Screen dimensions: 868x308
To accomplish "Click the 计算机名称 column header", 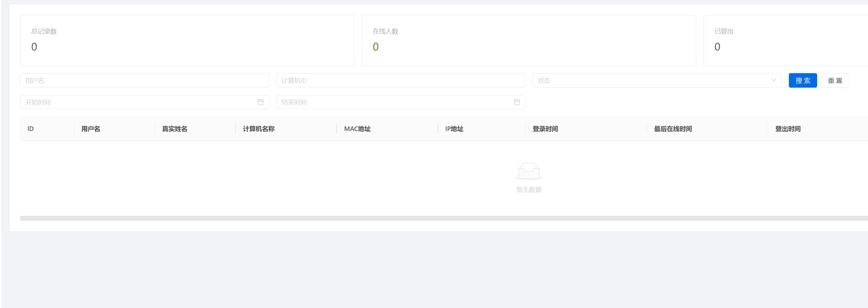I will [258, 129].
